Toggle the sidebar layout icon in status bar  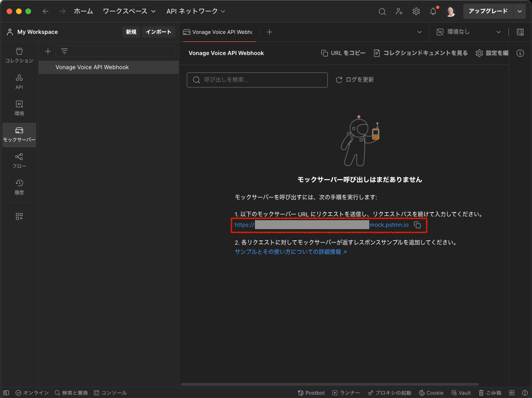pyautogui.click(x=6, y=393)
